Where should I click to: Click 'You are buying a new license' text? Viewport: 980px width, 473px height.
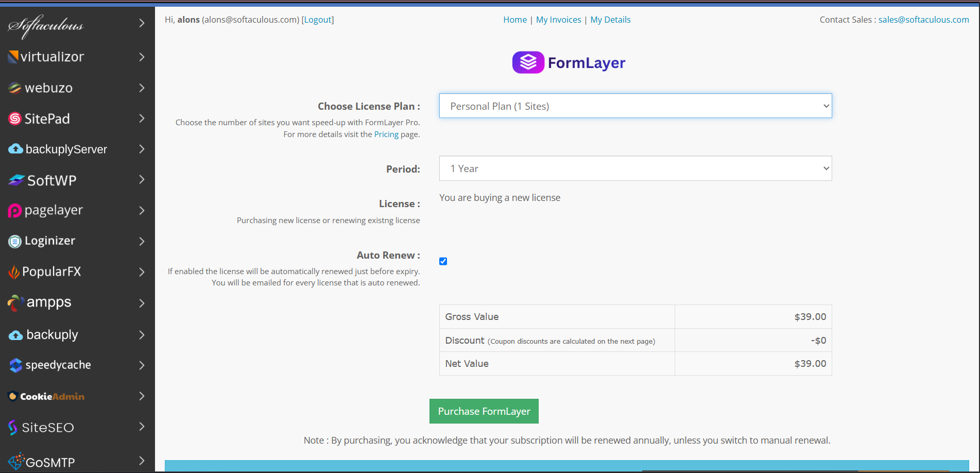click(x=500, y=198)
